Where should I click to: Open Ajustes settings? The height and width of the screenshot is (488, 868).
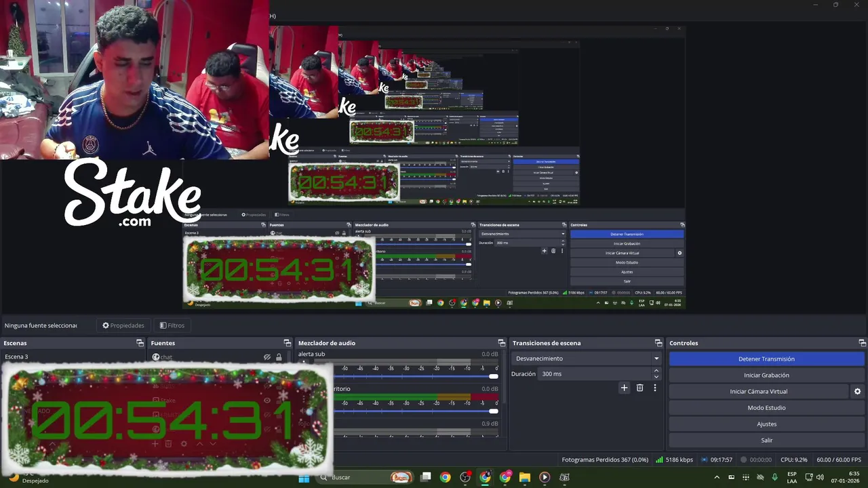coord(766,424)
